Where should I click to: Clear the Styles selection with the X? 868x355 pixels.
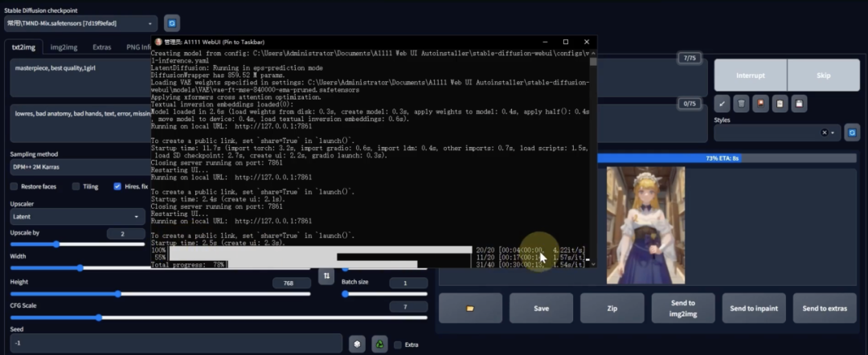(825, 133)
